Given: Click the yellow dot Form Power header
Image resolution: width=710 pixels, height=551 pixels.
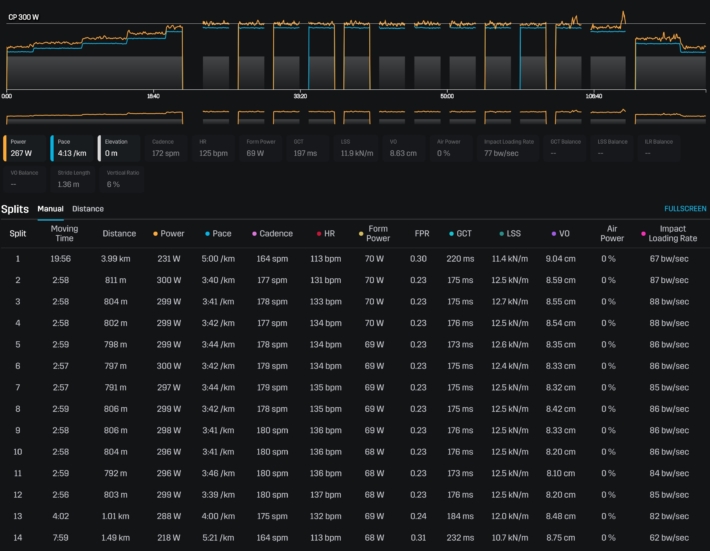Looking at the screenshot, I should pyautogui.click(x=377, y=234).
